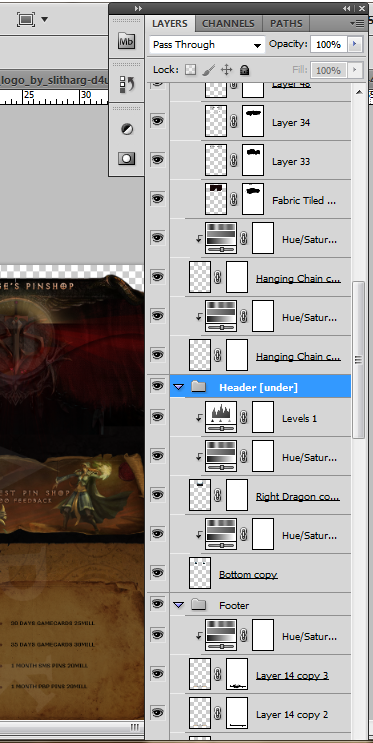Click Fabric Tiled layer thumbnail
This screenshot has width=373, height=743.
click(x=216, y=199)
